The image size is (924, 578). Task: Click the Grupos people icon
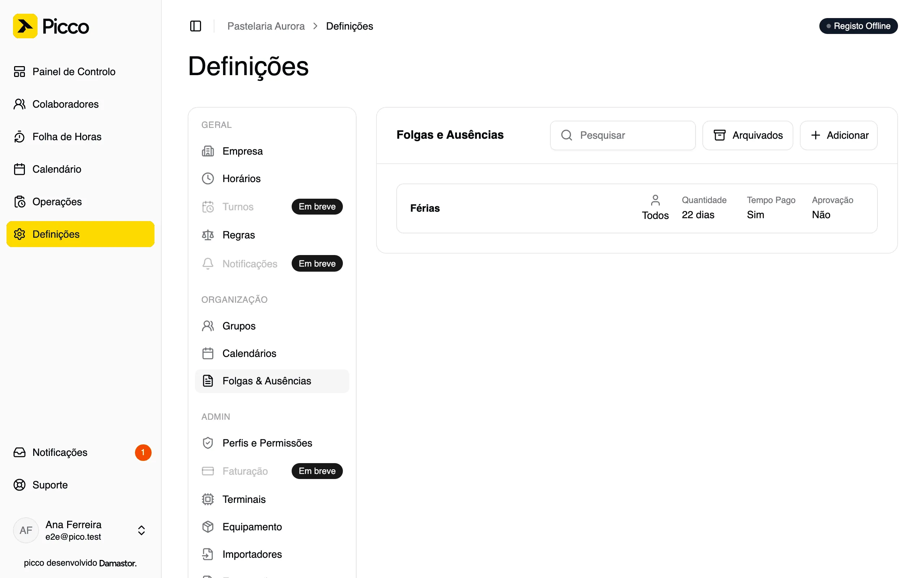[208, 326]
